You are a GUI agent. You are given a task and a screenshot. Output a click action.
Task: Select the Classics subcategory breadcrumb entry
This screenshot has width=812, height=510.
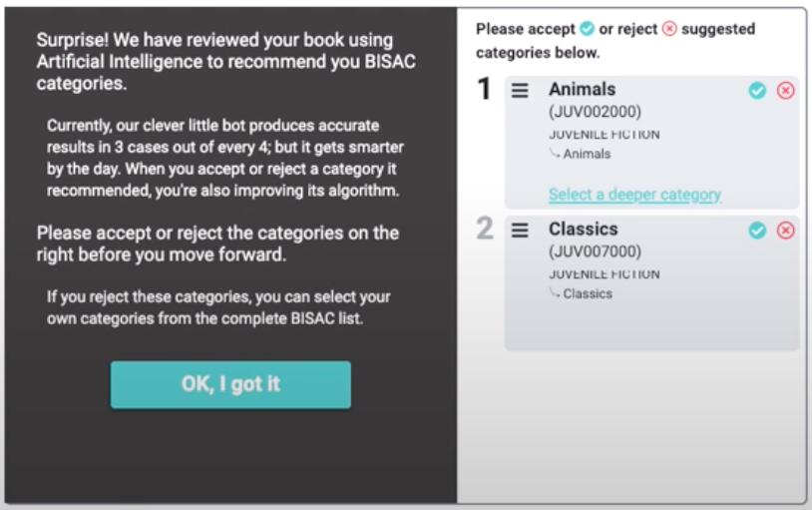tap(587, 293)
